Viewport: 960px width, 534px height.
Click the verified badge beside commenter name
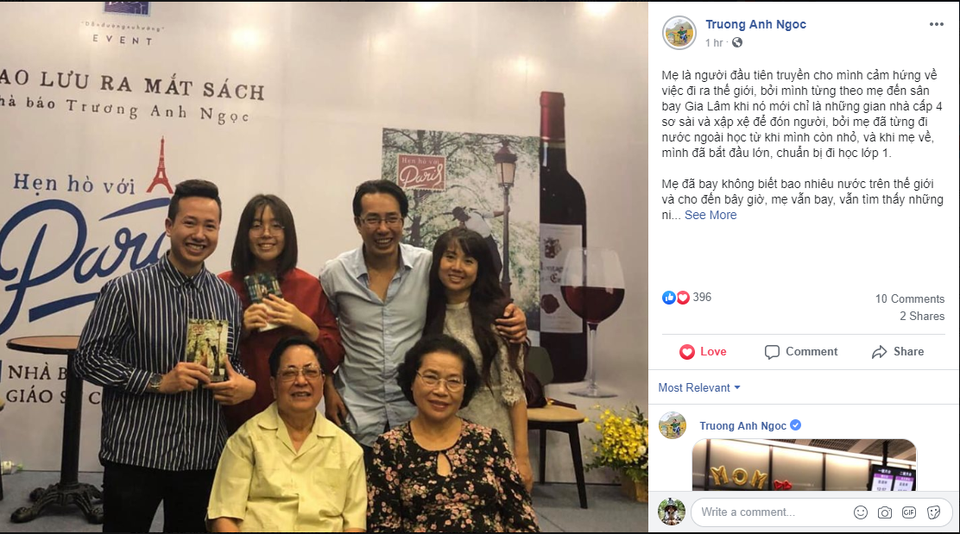795,425
